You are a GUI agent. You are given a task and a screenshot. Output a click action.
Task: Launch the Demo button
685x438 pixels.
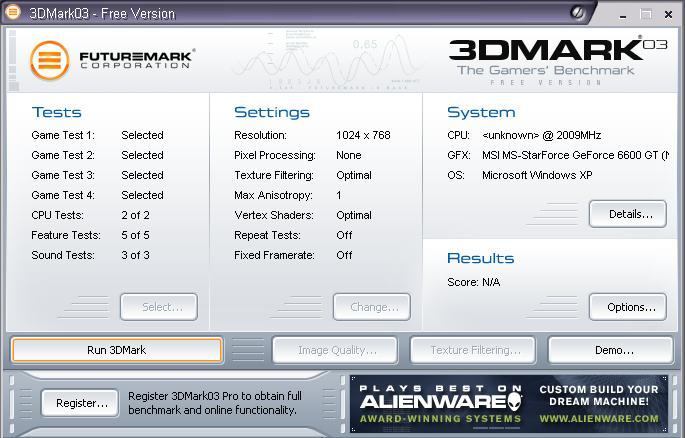point(611,350)
